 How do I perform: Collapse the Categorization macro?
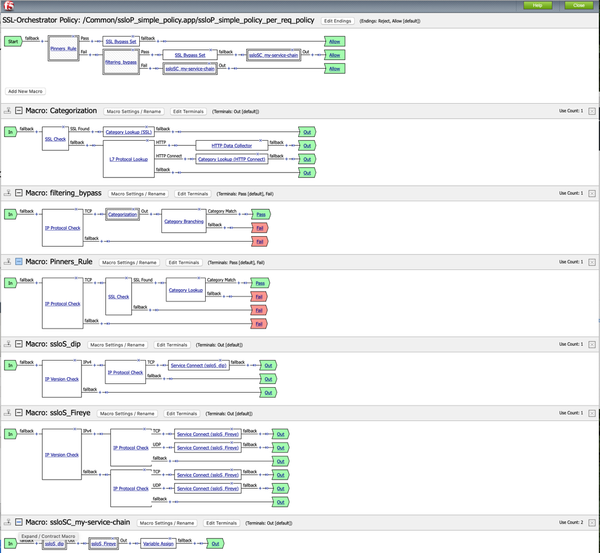[19, 111]
